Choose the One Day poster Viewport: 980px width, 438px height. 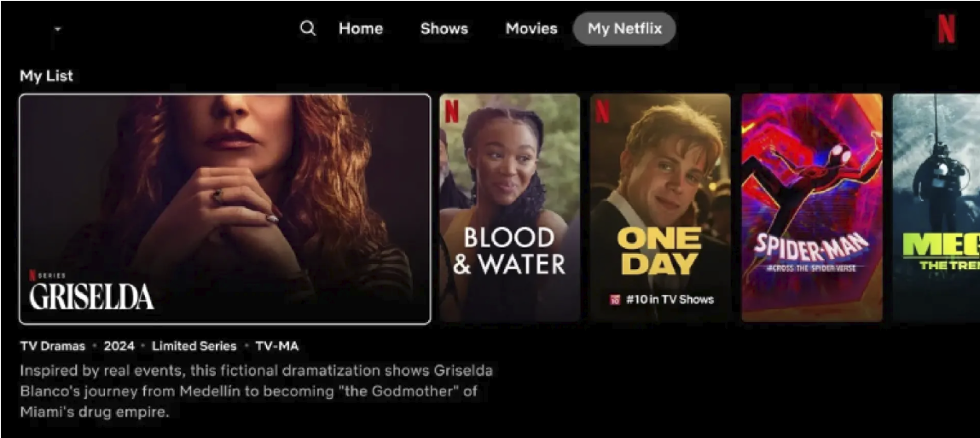pos(660,207)
